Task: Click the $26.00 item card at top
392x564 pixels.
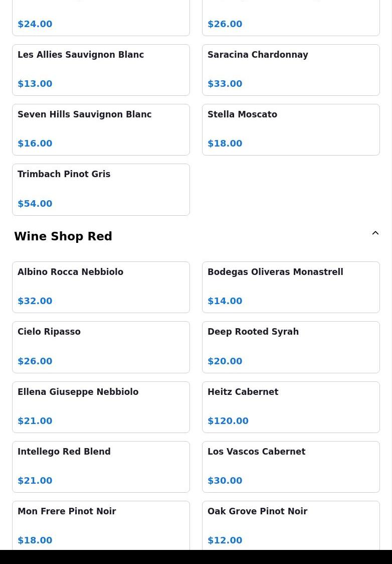Action: [291, 20]
